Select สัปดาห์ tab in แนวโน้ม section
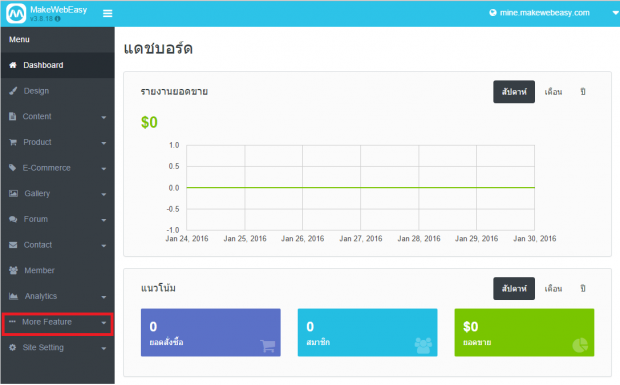Image resolution: width=620 pixels, height=385 pixels. click(x=514, y=289)
